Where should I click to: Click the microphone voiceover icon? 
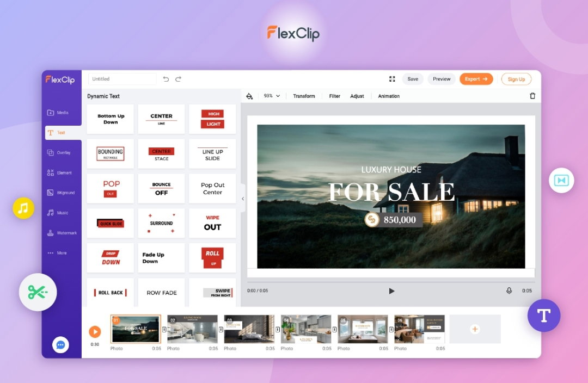point(509,291)
